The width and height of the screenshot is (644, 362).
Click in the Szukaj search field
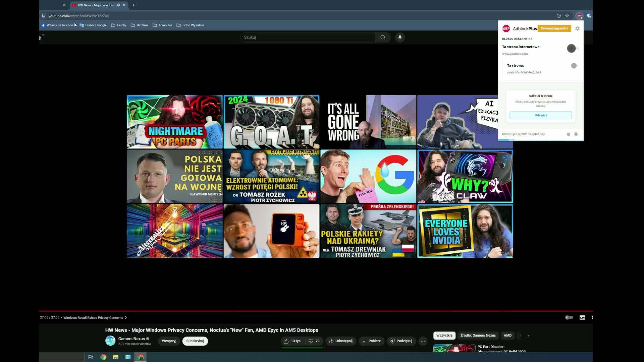(x=307, y=37)
